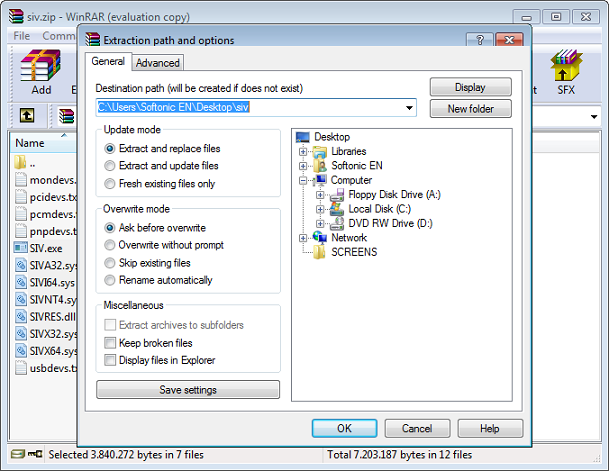609x471 pixels.
Task: Click the archive icon beside the up arrow
Action: tap(66, 116)
